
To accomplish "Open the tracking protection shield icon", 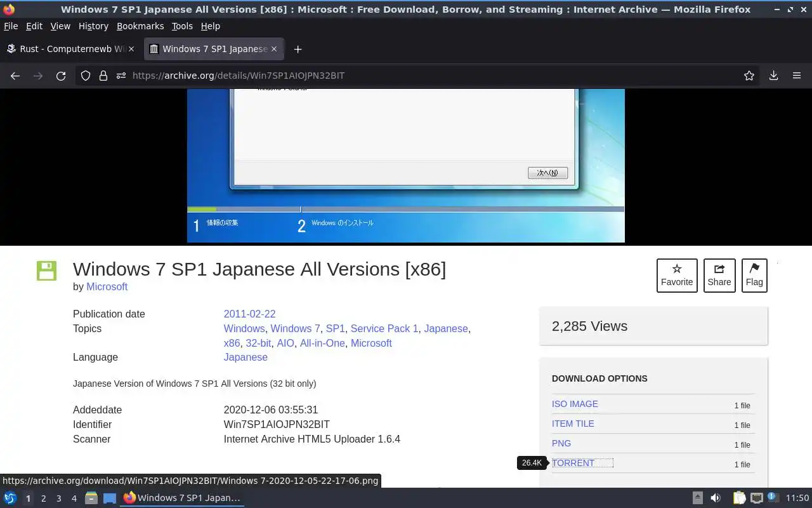I will 86,76.
